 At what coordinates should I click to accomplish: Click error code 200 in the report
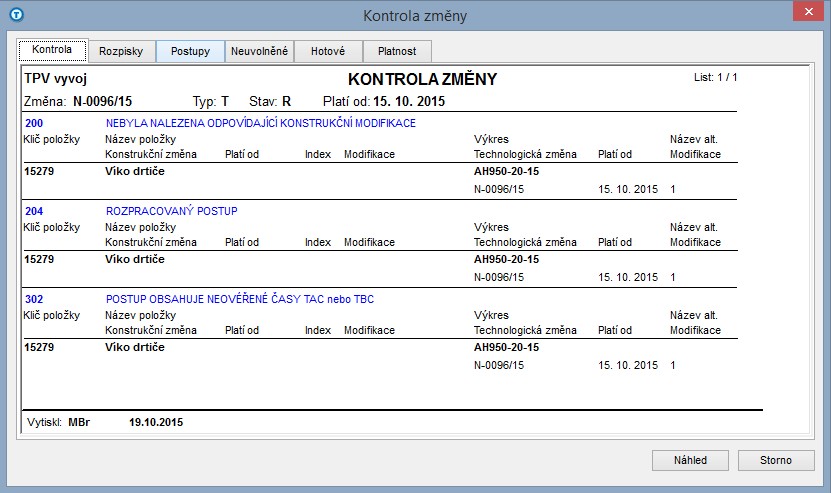tap(32, 123)
